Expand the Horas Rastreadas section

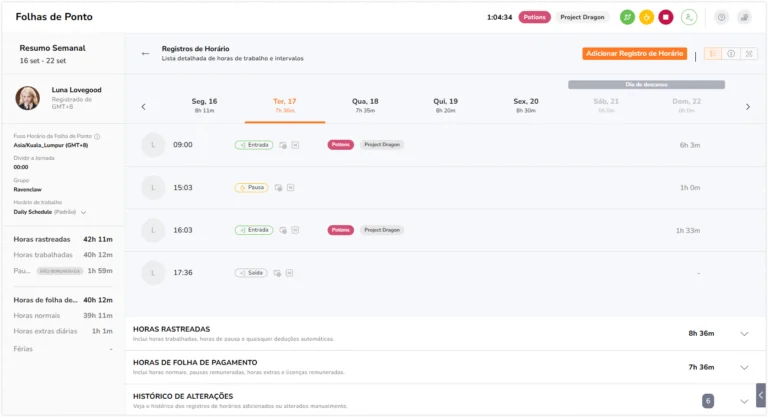click(x=744, y=334)
